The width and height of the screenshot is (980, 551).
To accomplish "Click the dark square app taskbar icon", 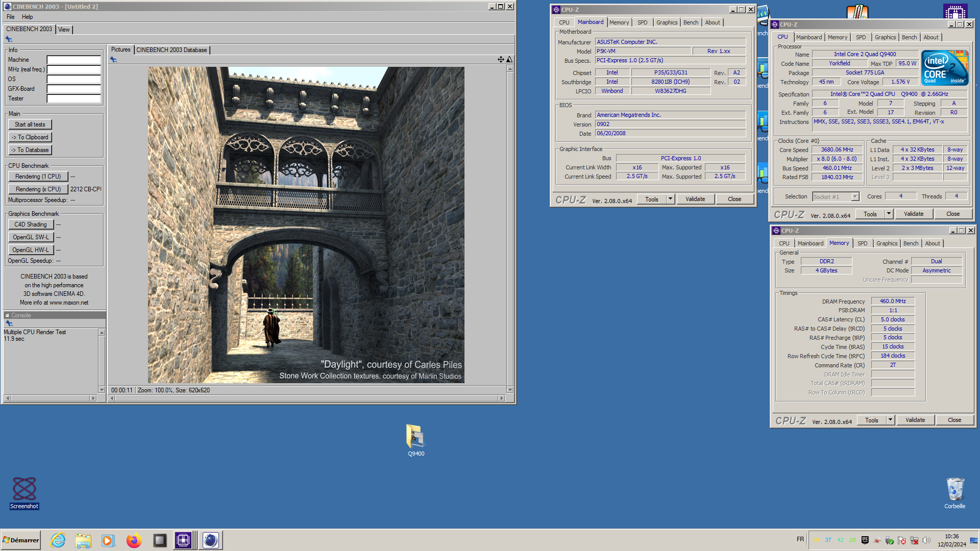I will click(x=160, y=540).
